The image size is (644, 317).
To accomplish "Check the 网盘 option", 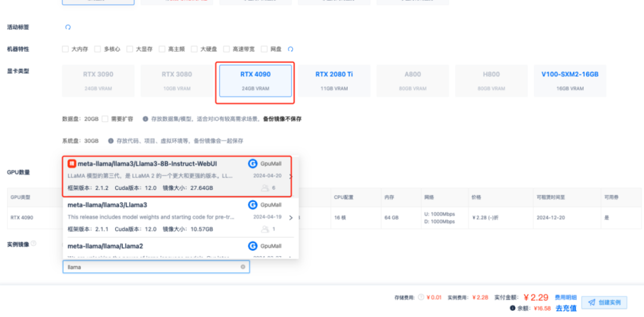I will (x=264, y=49).
